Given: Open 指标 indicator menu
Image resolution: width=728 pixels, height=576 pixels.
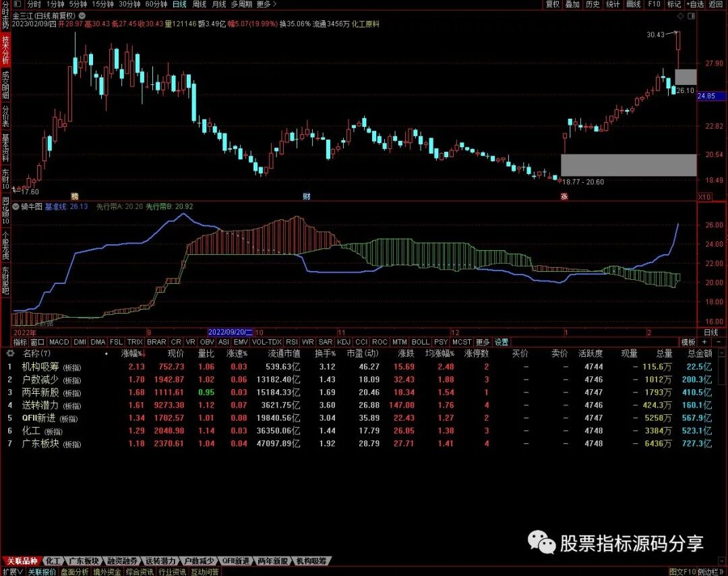Looking at the screenshot, I should coord(20,342).
